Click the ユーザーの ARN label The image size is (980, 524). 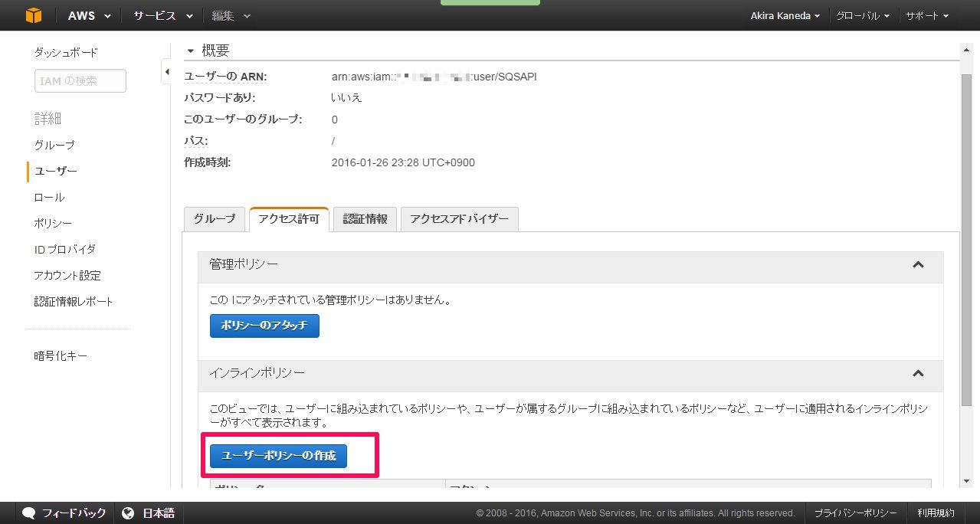pos(225,77)
